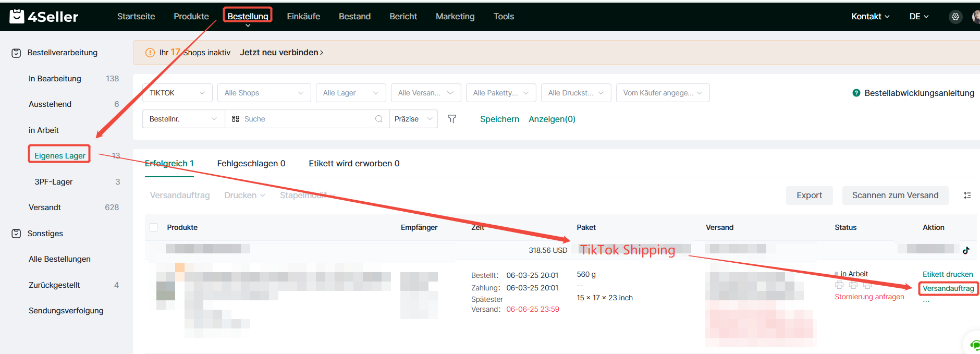980x354 pixels.
Task: Click the Scannen zum Versand button
Action: point(895,196)
